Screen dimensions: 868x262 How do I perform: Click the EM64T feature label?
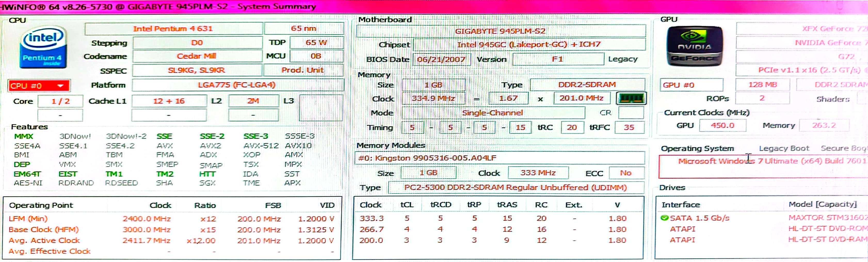(27, 174)
